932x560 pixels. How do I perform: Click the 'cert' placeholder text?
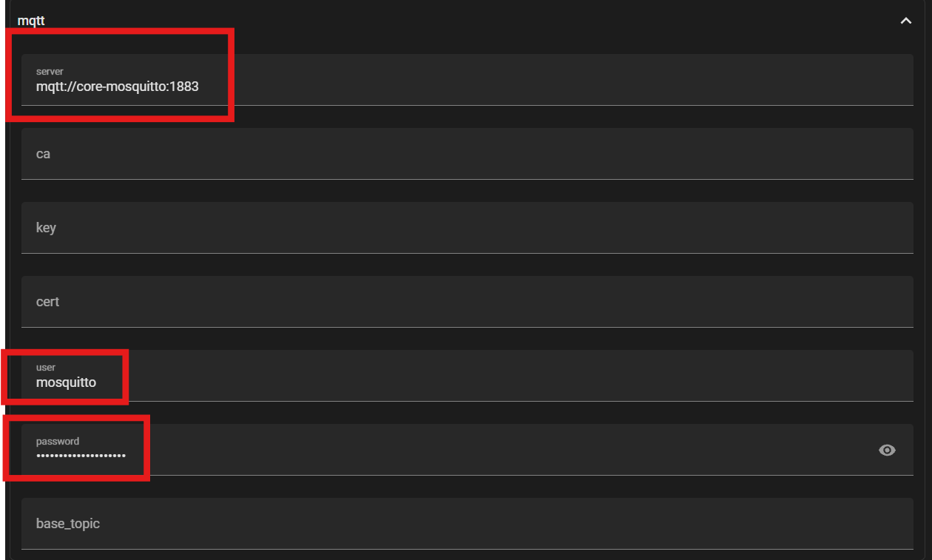click(x=47, y=302)
